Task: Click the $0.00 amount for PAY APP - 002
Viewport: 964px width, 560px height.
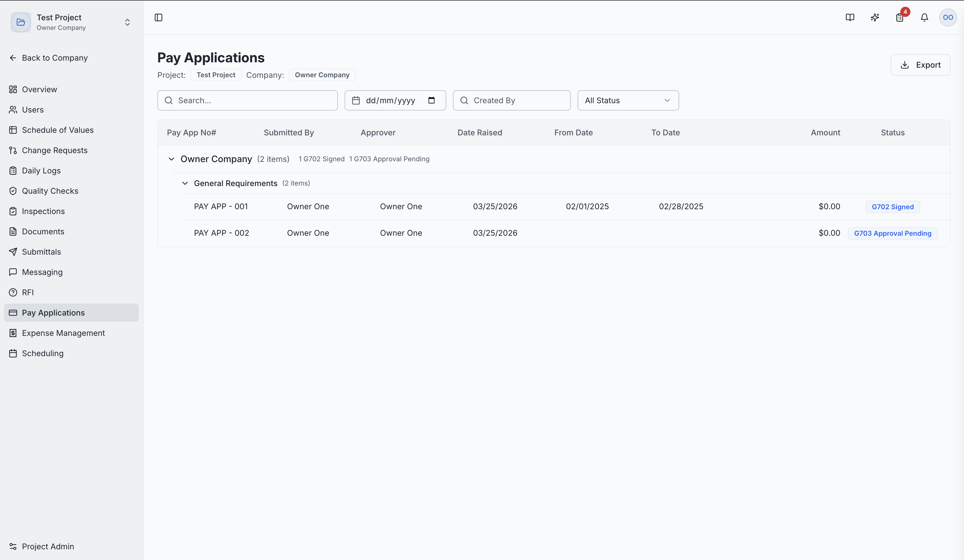Action: coord(829,233)
